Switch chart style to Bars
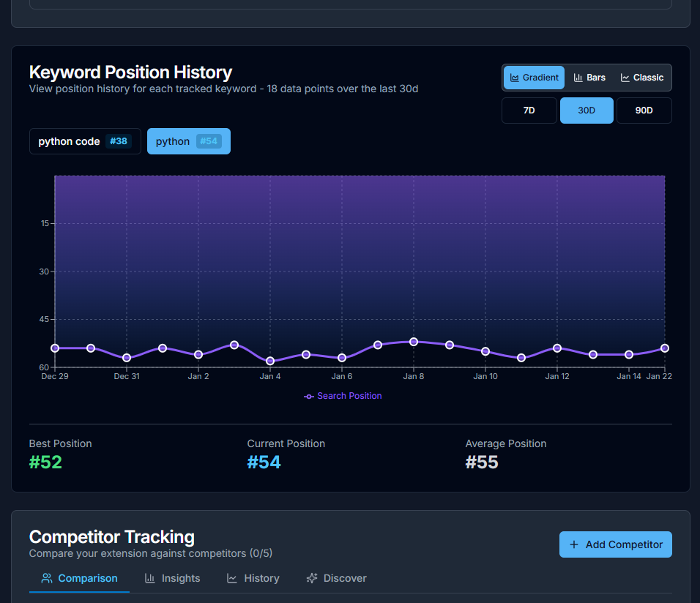Viewport: 700px width, 603px height. (589, 78)
